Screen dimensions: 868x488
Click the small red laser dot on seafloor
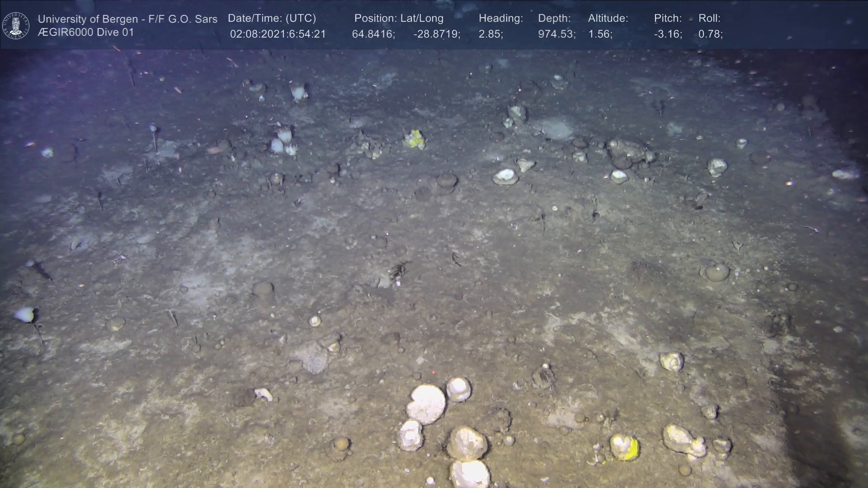(433, 372)
